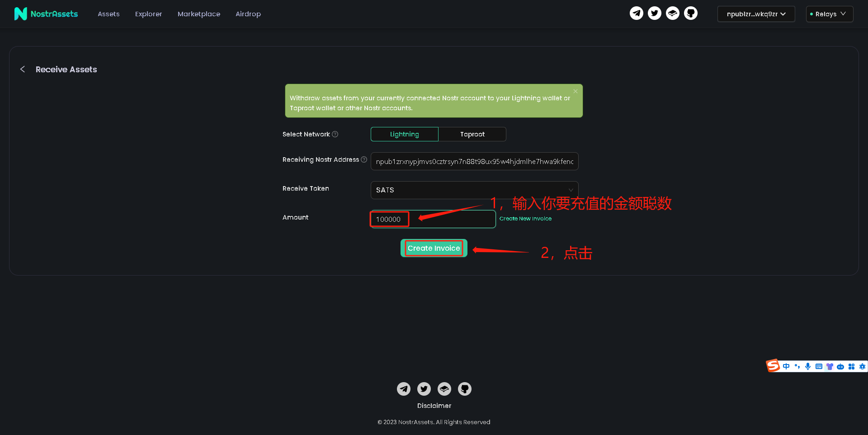Expand the Relays dropdown

[x=830, y=14]
